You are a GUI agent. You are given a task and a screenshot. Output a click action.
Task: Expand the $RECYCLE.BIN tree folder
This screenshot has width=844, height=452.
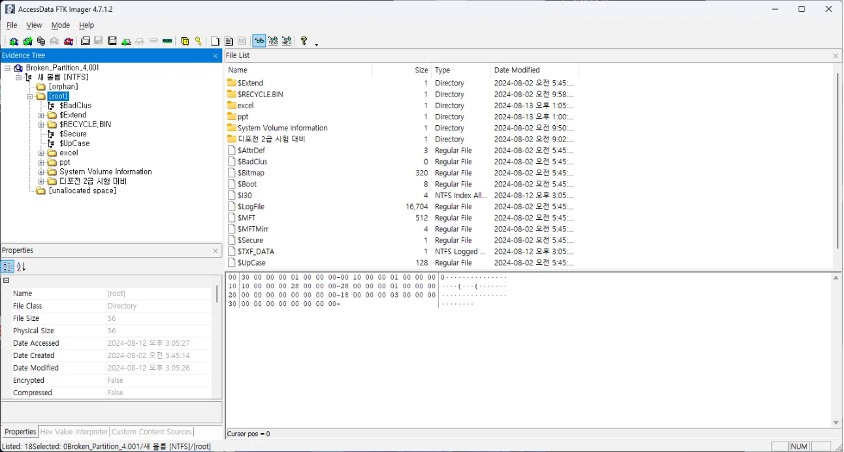point(41,124)
